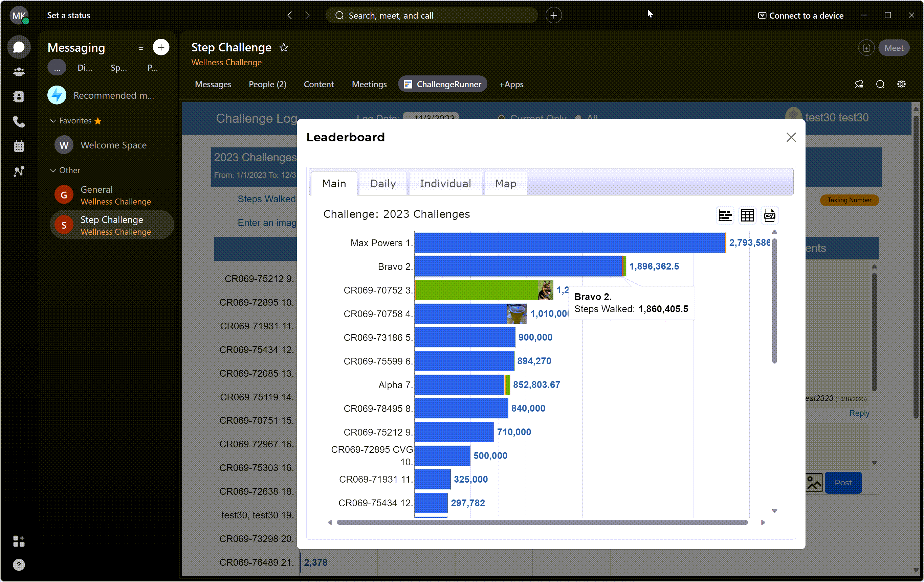Click the 1,896,362.5 value label
This screenshot has width=924, height=582.
[654, 266]
